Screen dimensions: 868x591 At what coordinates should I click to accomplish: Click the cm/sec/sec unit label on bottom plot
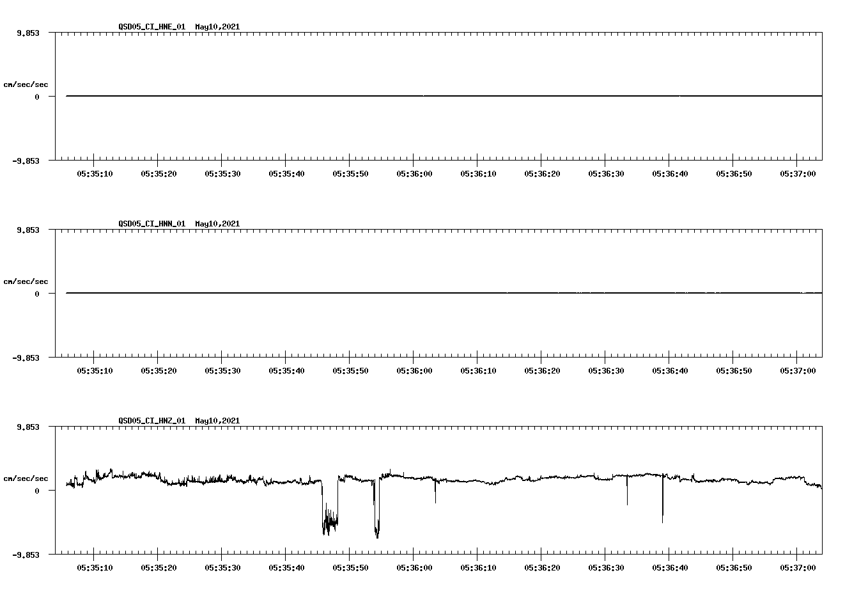coord(26,477)
